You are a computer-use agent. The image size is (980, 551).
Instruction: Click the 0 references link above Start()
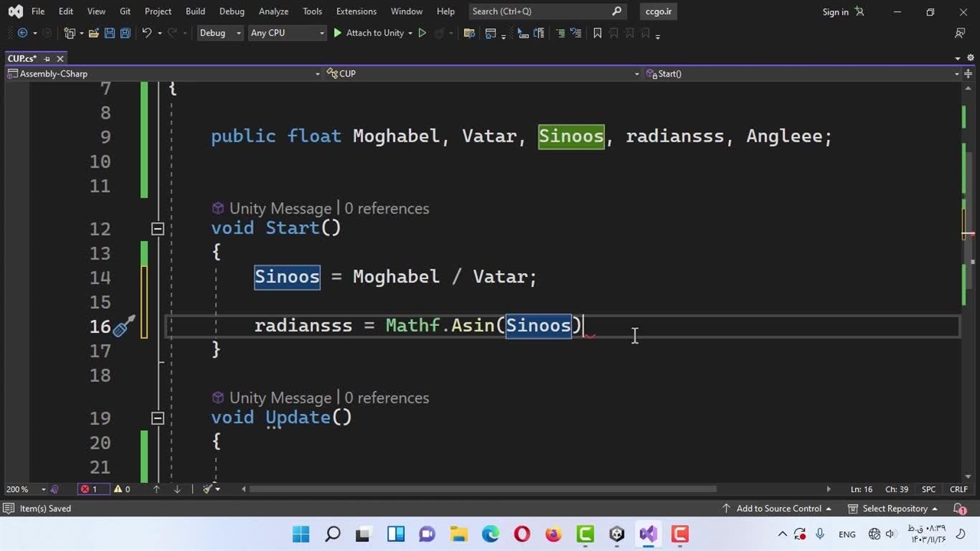pyautogui.click(x=387, y=208)
